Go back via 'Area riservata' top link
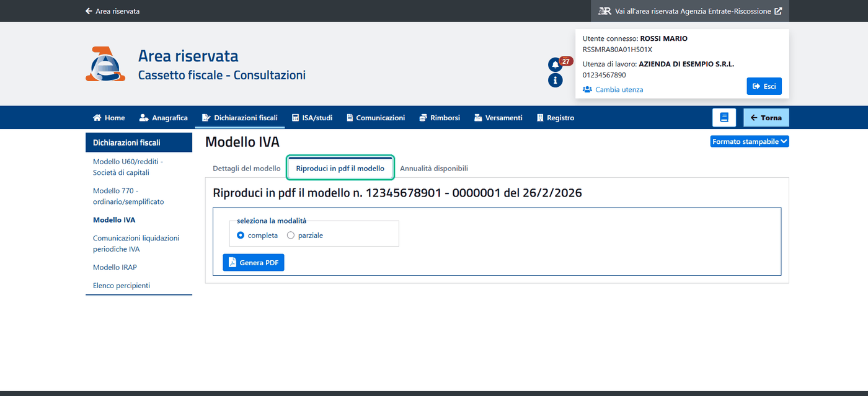The image size is (868, 396). [x=112, y=11]
